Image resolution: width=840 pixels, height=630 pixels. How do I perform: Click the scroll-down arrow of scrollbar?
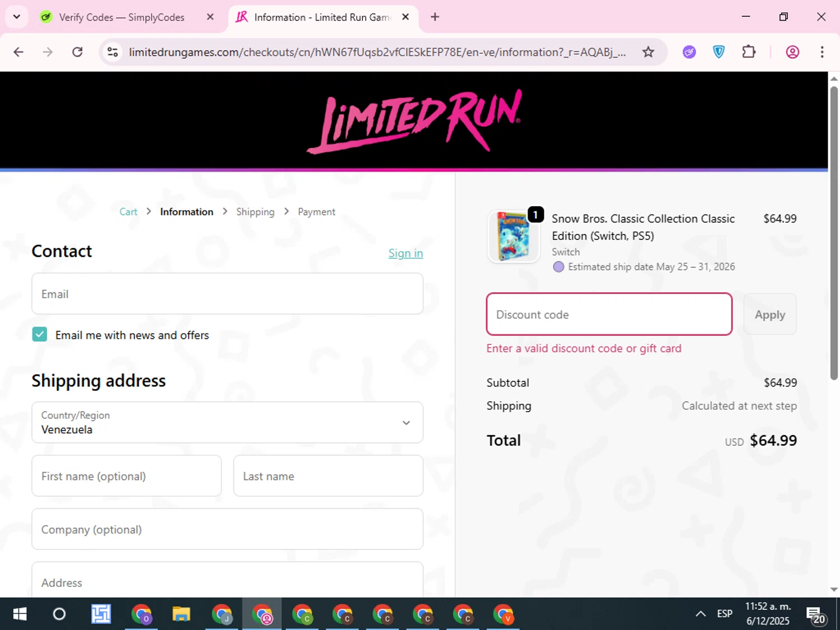(x=834, y=590)
